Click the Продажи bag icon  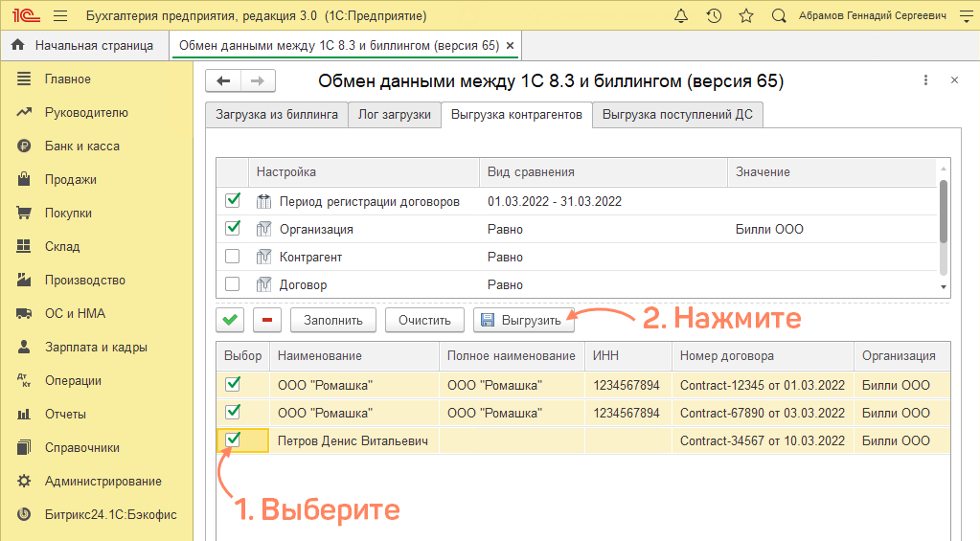click(x=24, y=179)
